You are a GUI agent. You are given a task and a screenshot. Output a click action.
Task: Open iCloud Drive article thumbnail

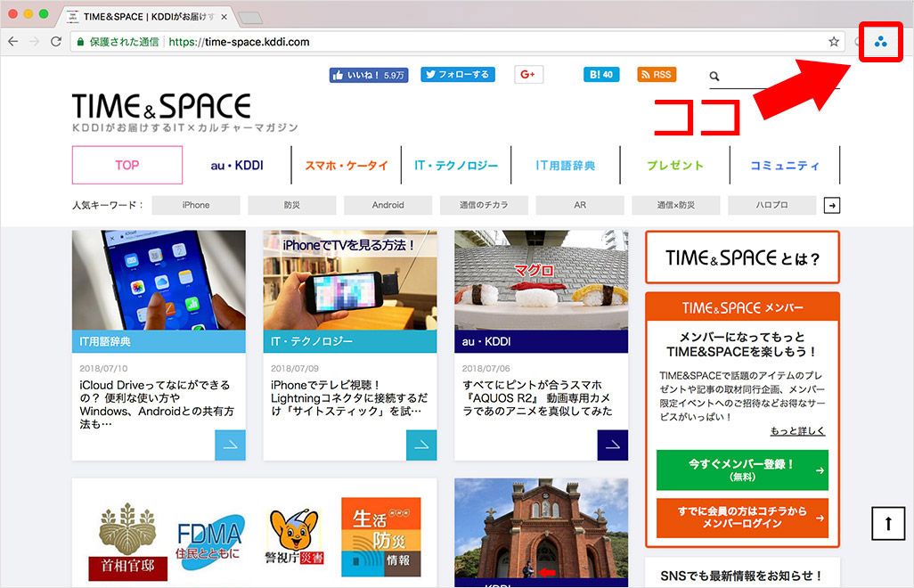[159, 281]
